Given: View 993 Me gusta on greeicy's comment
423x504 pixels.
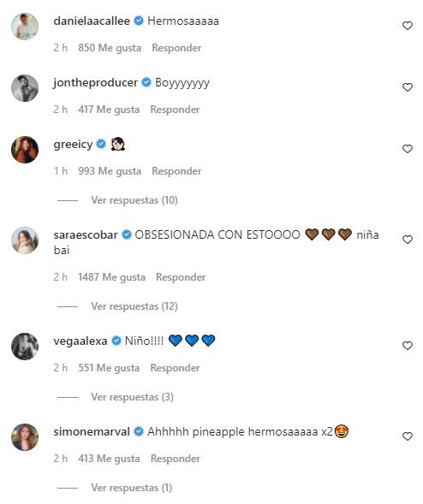Looking at the screenshot, I should click(110, 171).
